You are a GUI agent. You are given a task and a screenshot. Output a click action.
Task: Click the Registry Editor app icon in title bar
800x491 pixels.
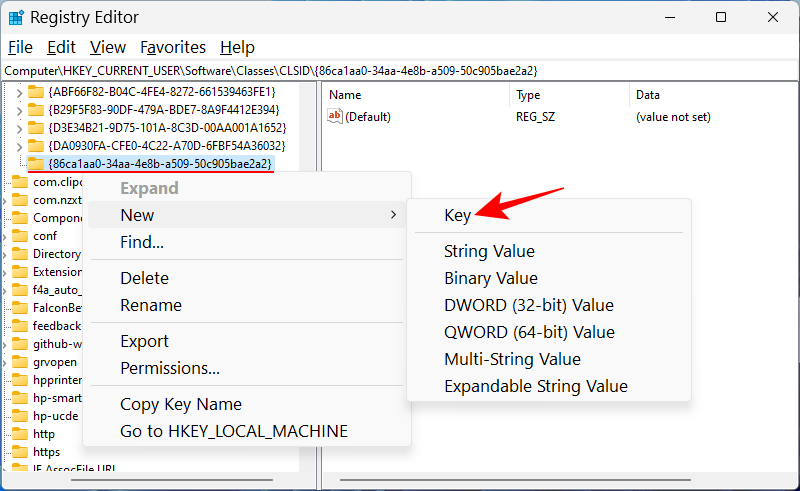click(x=15, y=17)
